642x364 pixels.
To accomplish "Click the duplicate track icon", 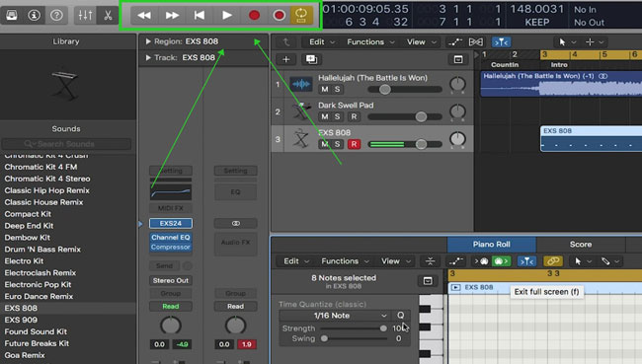I will (311, 60).
